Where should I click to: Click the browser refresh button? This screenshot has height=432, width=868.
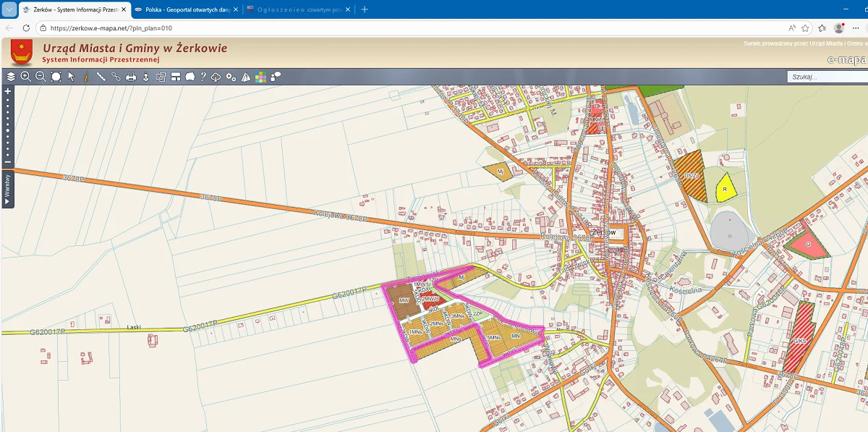point(26,27)
